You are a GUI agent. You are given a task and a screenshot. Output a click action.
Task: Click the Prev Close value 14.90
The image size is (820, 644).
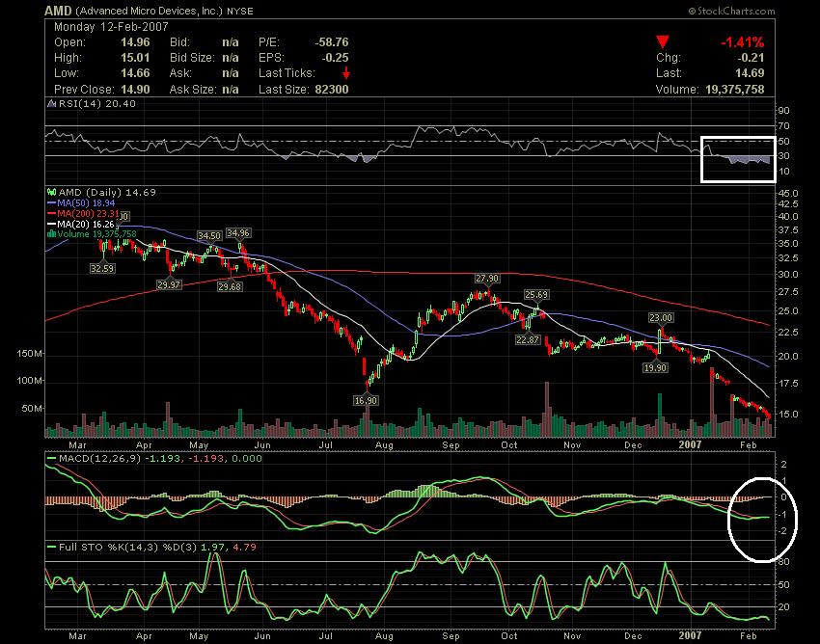pyautogui.click(x=135, y=90)
